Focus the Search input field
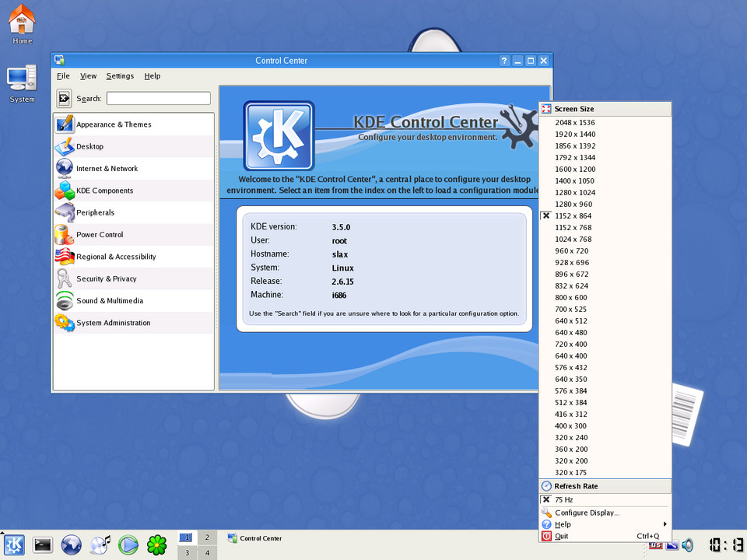Viewport: 747px width, 560px height. pos(159,98)
